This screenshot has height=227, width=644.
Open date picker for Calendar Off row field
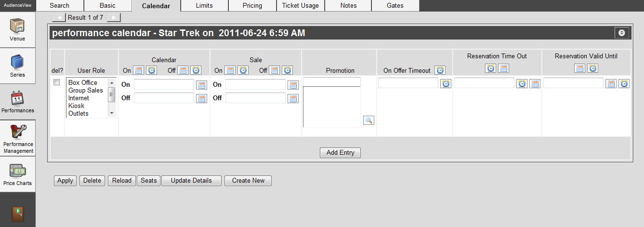(x=202, y=98)
